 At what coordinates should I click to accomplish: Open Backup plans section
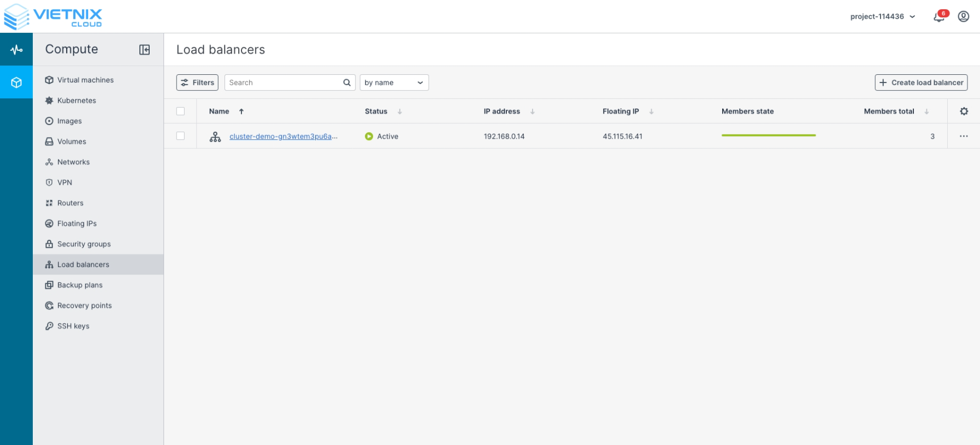[x=98, y=285]
